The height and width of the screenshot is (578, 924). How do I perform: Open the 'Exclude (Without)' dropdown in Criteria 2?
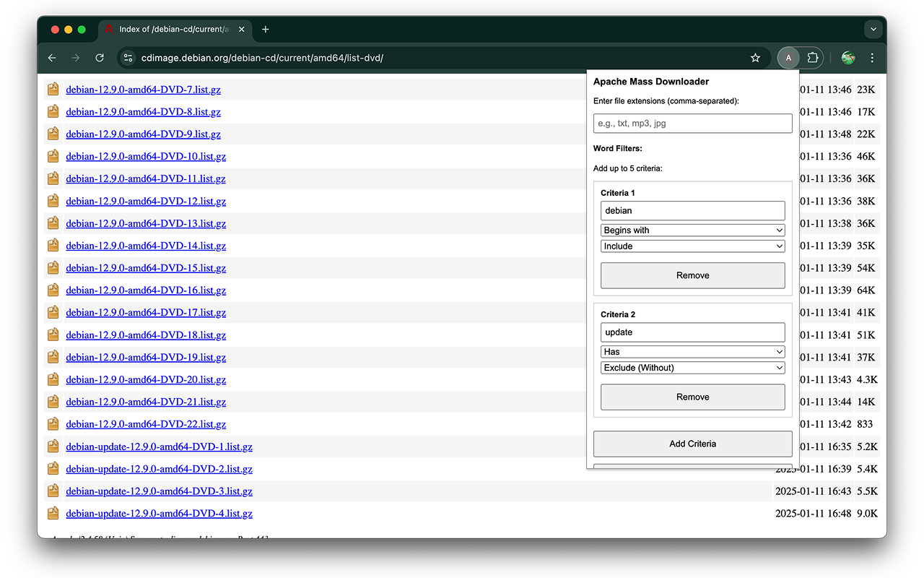pyautogui.click(x=692, y=368)
